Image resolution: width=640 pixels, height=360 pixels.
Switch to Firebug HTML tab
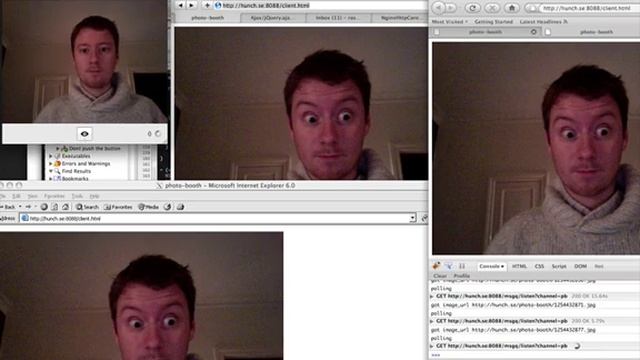(519, 266)
